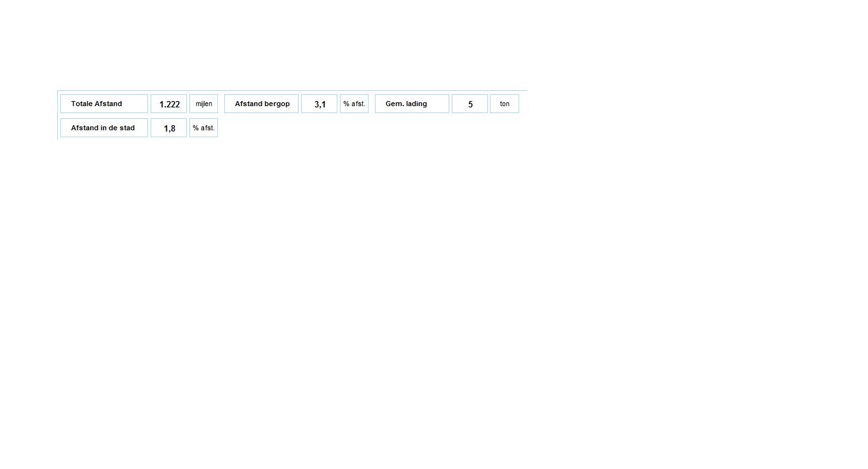Focus the city distance percentage field
The height and width of the screenshot is (469, 868).
tap(168, 128)
